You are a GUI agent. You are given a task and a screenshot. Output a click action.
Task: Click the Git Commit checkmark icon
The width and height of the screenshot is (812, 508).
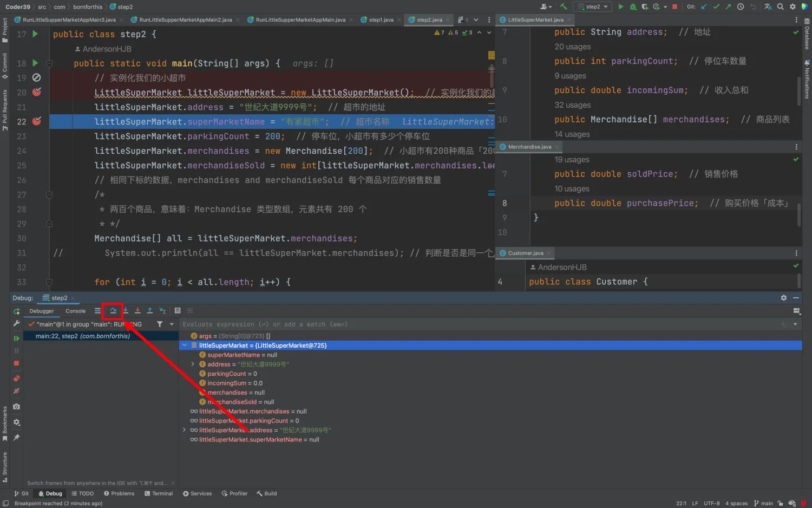(716, 6)
